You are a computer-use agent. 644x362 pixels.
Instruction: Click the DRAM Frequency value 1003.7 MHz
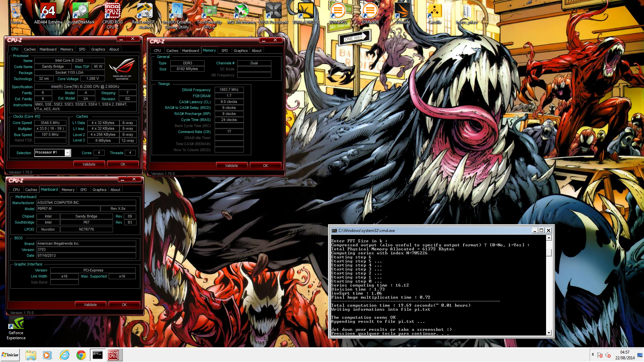229,90
